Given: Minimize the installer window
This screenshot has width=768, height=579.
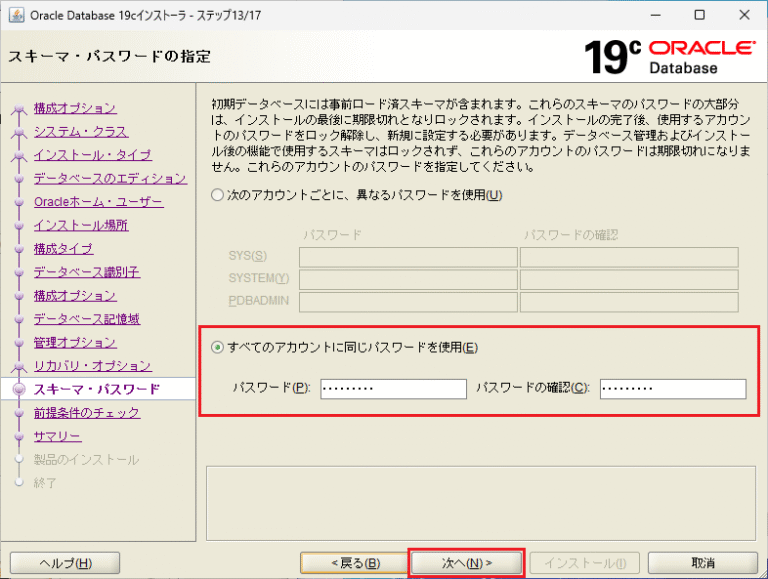Looking at the screenshot, I should pos(655,15).
